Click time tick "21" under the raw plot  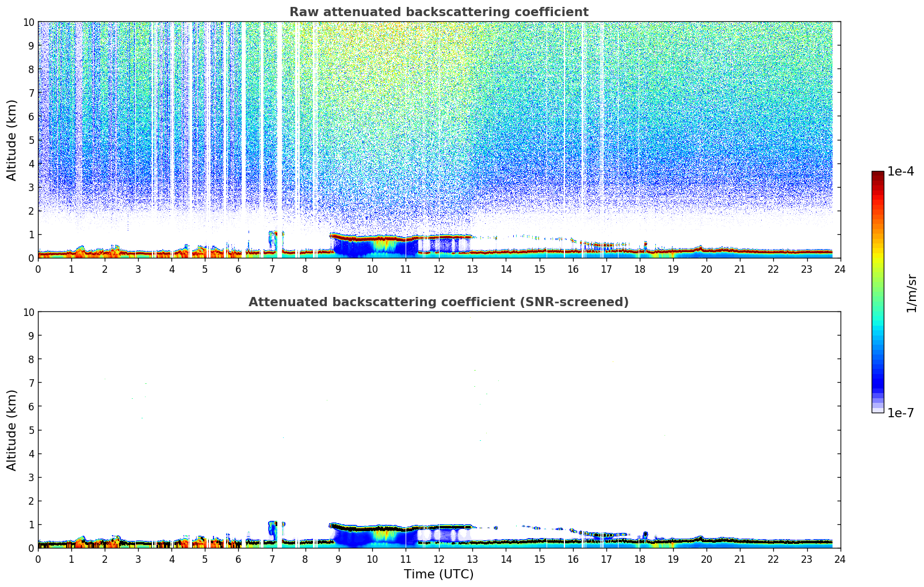tap(740, 269)
